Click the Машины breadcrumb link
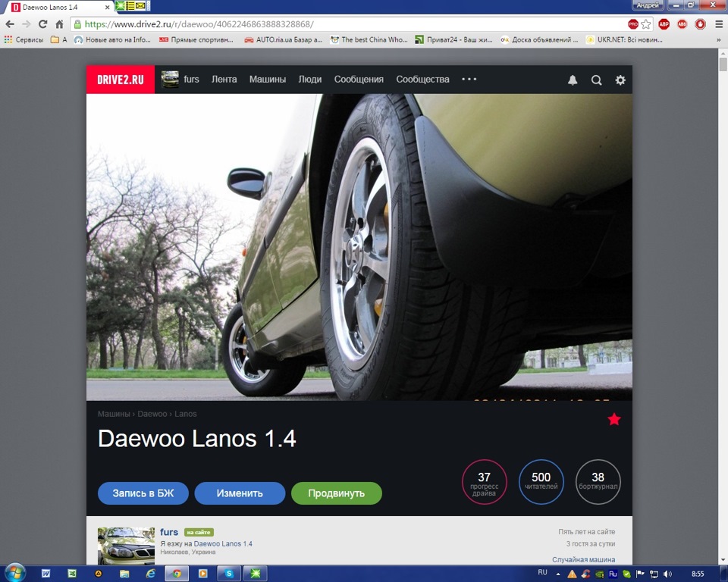728x582 pixels. 114,414
